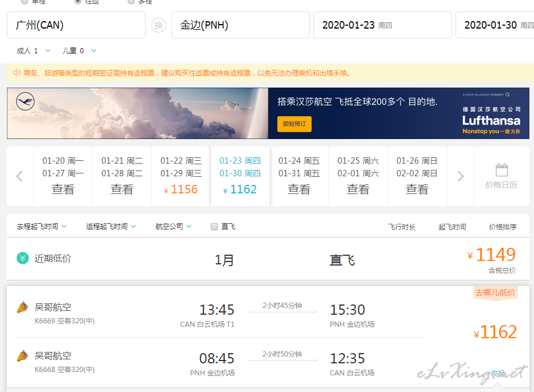Screen dimensions: 534x392
Task: Click the ¥1162 price of the 吴哥航空 flight
Action: 495,332
